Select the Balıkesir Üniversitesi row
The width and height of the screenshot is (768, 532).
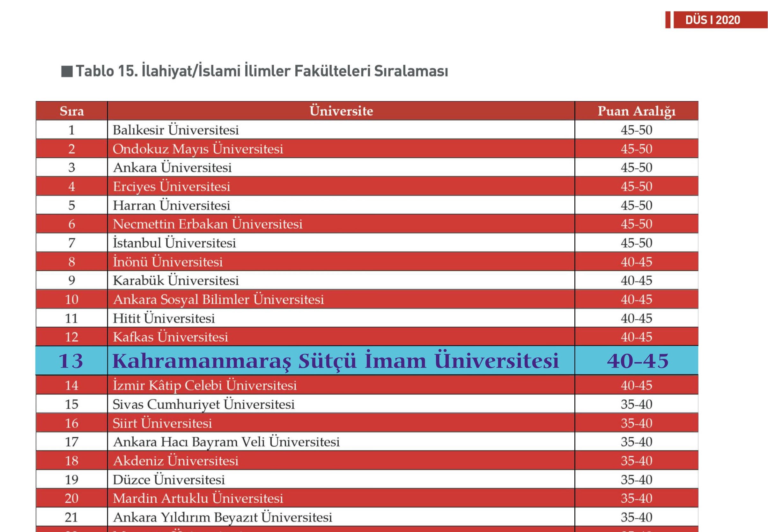(176, 130)
